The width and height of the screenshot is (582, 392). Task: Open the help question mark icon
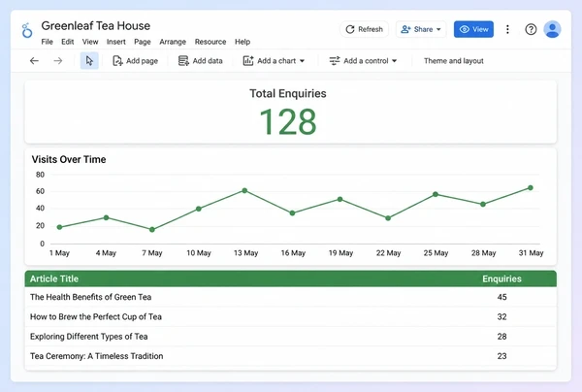[531, 29]
